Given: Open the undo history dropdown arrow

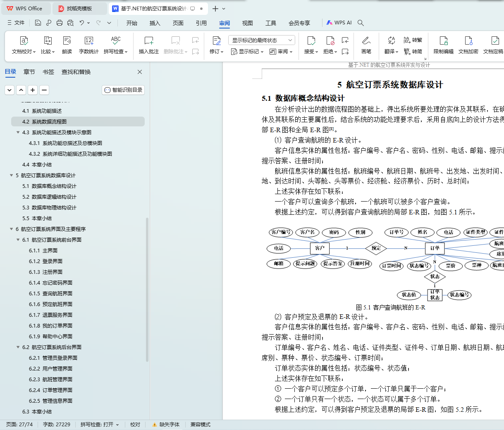Looking at the screenshot, I should 88,23.
